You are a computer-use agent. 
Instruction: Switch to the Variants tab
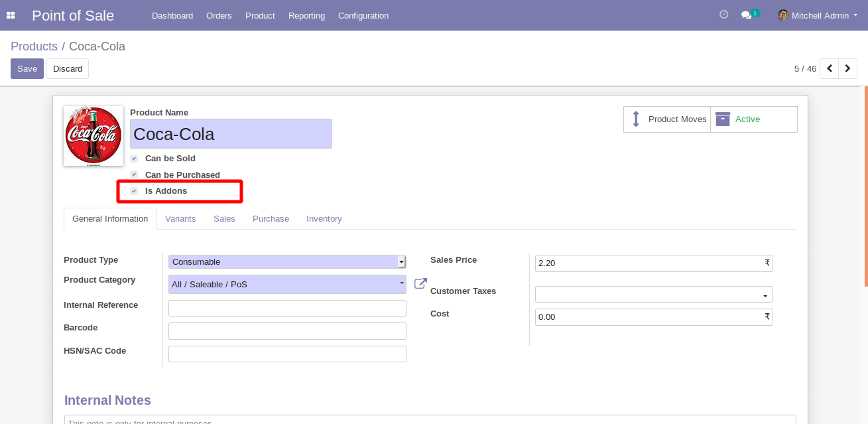(x=180, y=219)
